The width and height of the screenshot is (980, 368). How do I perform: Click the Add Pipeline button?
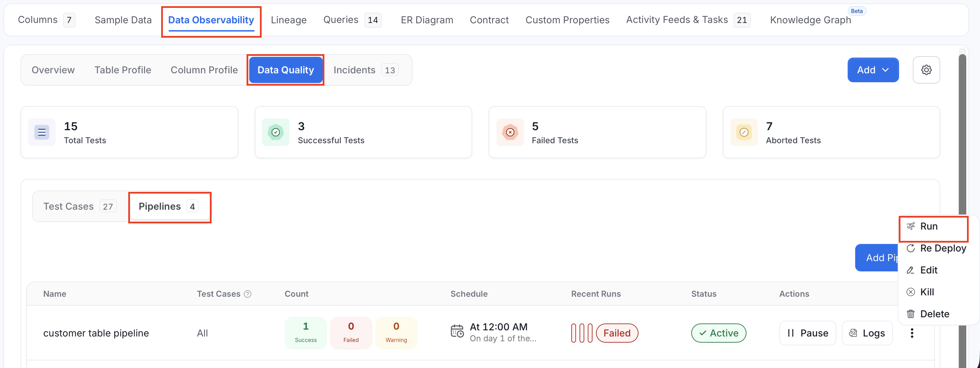[877, 258]
